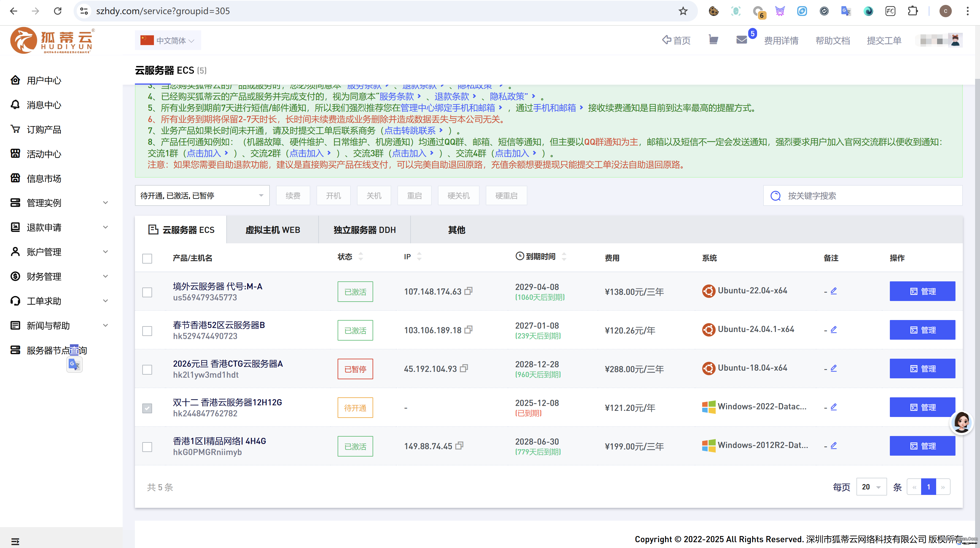Open the 提交工单 link in header
Screen dimensions: 980x548
884,40
